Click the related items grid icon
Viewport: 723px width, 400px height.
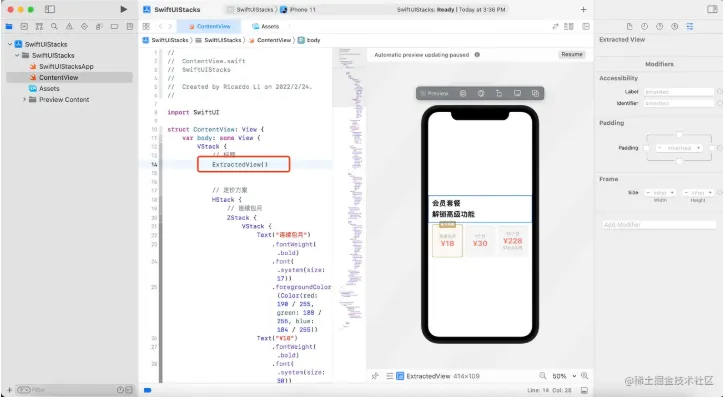click(x=146, y=27)
